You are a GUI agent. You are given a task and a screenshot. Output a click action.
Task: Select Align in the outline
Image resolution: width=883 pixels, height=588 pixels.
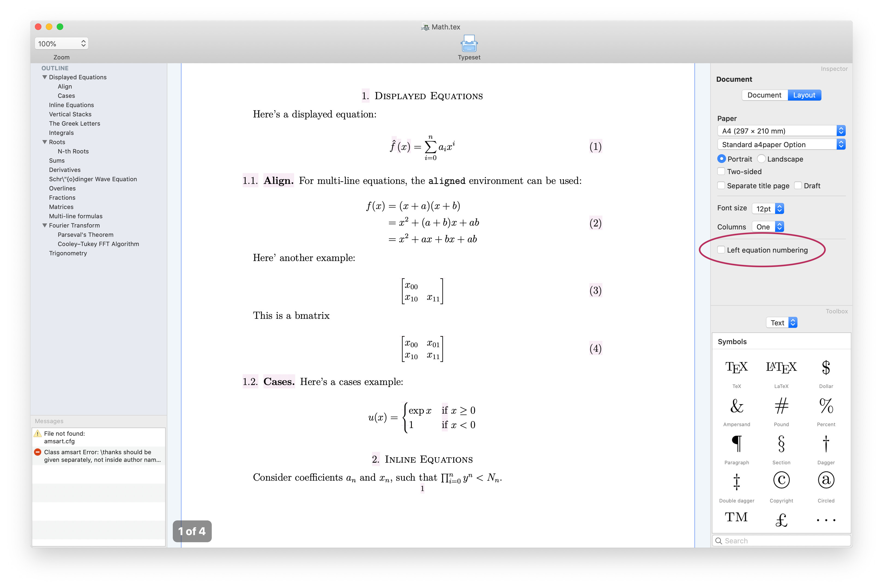pyautogui.click(x=65, y=87)
